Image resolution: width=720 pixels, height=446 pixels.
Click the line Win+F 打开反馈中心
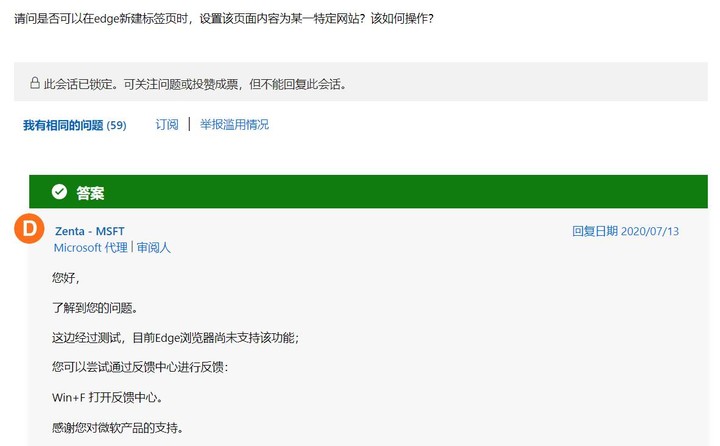pyautogui.click(x=107, y=397)
